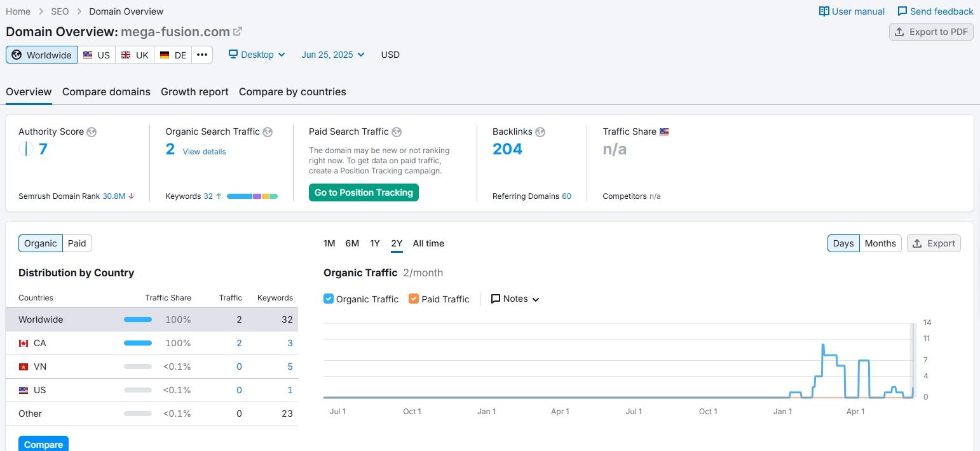
Task: Go to SEO breadcrumb
Action: (x=59, y=11)
